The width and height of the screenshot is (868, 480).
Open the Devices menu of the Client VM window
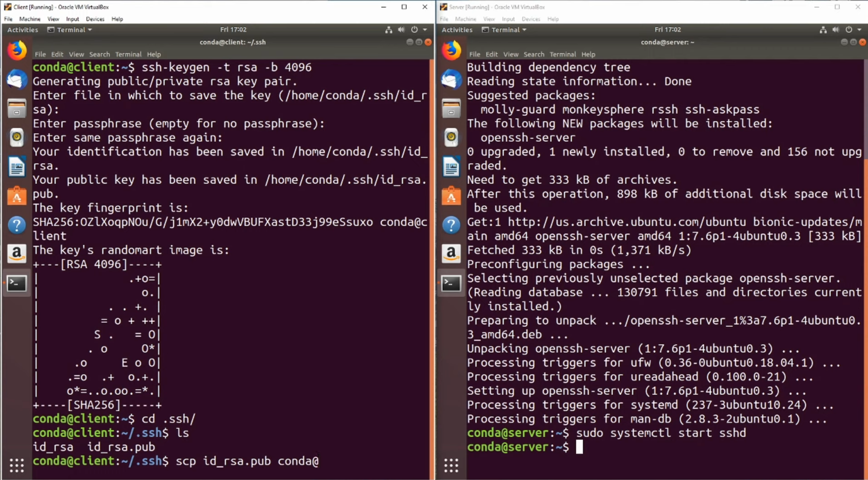coord(95,19)
